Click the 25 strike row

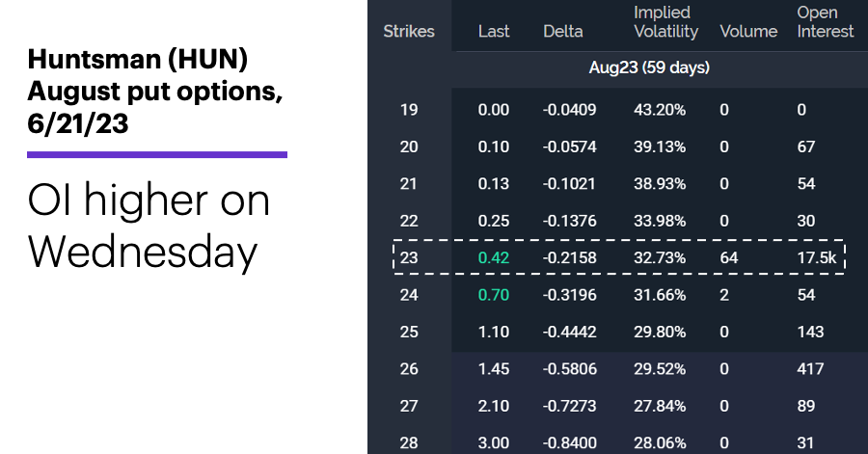[618, 332]
